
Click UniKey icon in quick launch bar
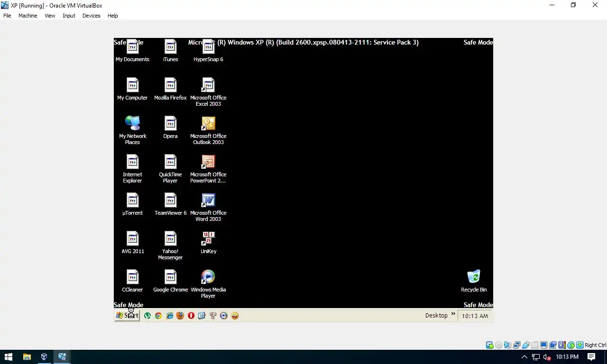213,316
